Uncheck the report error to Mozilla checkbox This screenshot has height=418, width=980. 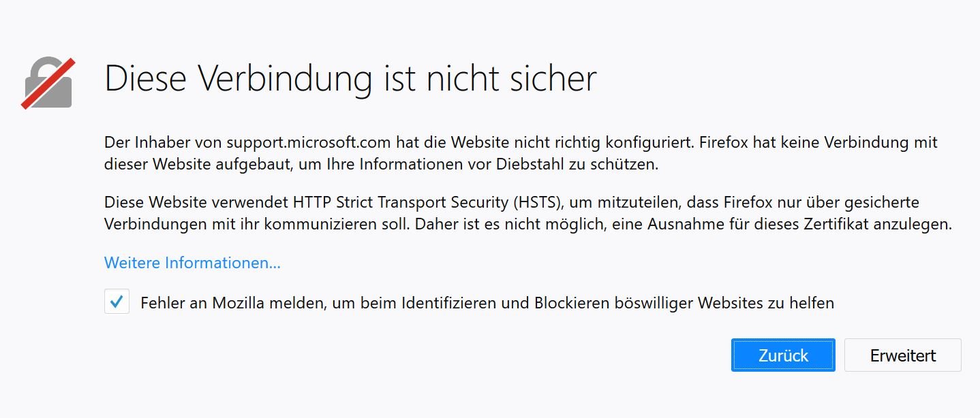coord(117,302)
